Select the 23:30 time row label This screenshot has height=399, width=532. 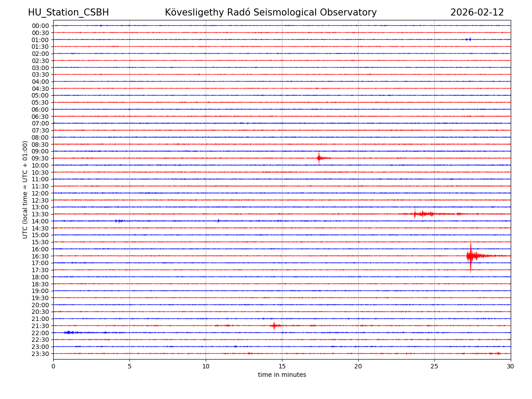40,354
